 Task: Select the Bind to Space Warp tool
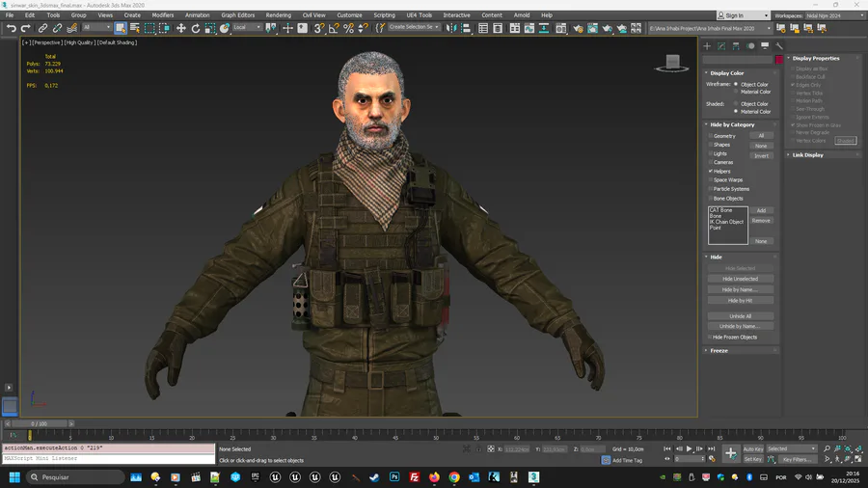tap(71, 28)
